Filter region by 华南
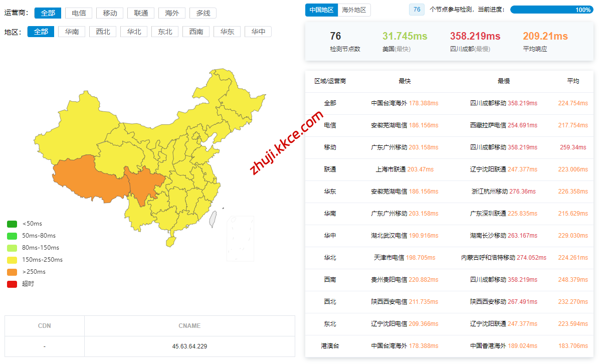This screenshot has width=600, height=364. pos(72,32)
